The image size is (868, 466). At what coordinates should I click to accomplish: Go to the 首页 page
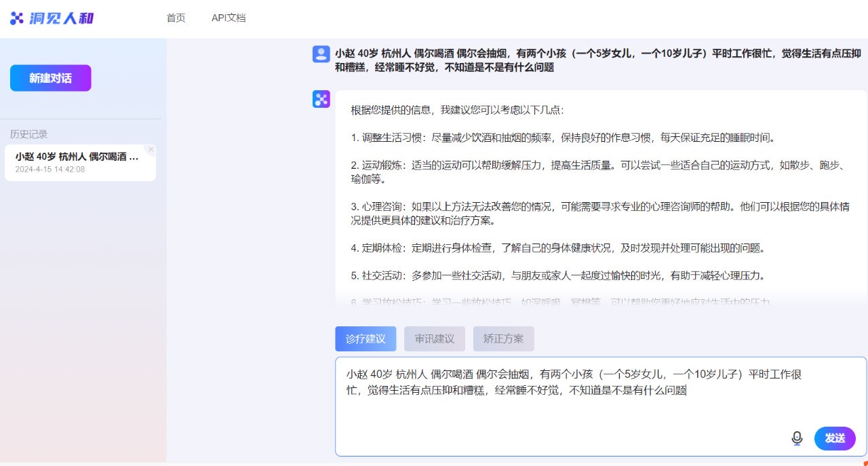[176, 18]
